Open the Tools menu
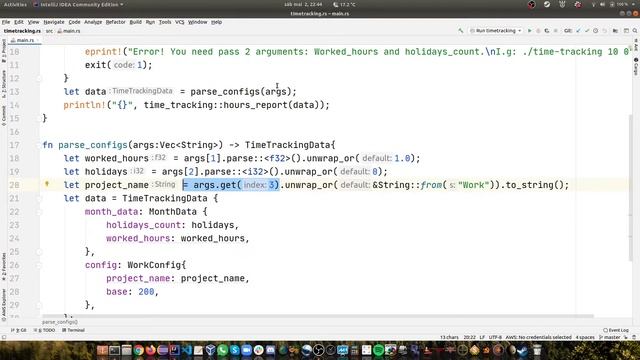 tap(165, 22)
